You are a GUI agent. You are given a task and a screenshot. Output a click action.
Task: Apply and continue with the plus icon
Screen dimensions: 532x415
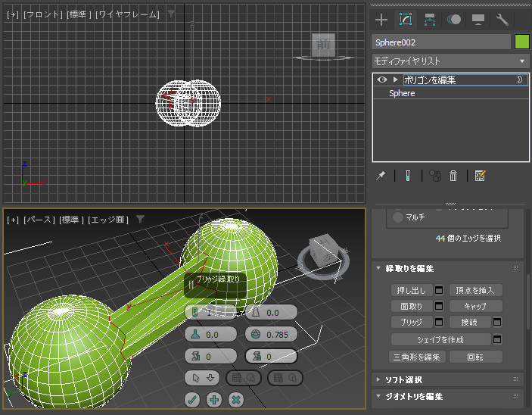tap(214, 400)
